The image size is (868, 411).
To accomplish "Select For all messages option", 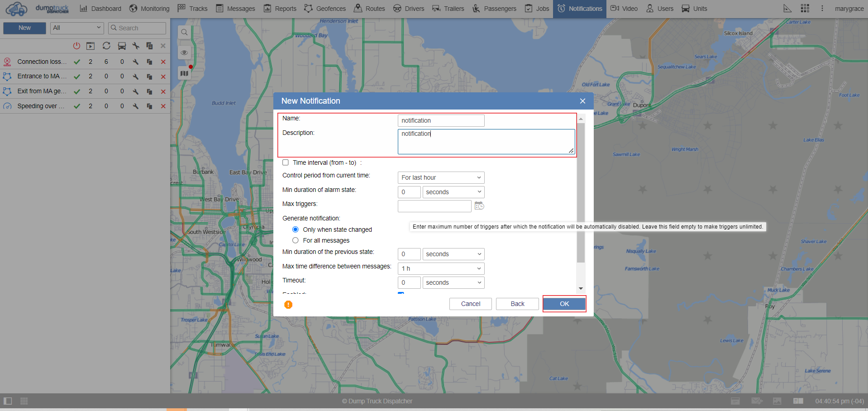I will [296, 240].
